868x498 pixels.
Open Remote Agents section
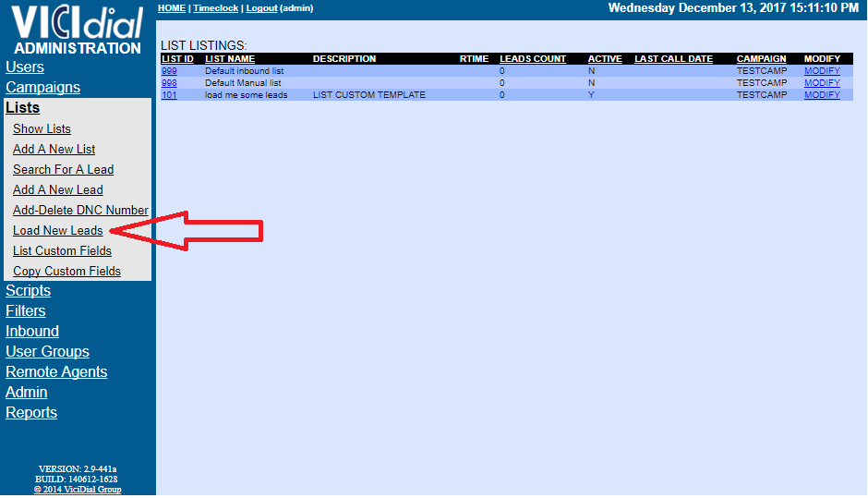[x=56, y=372]
